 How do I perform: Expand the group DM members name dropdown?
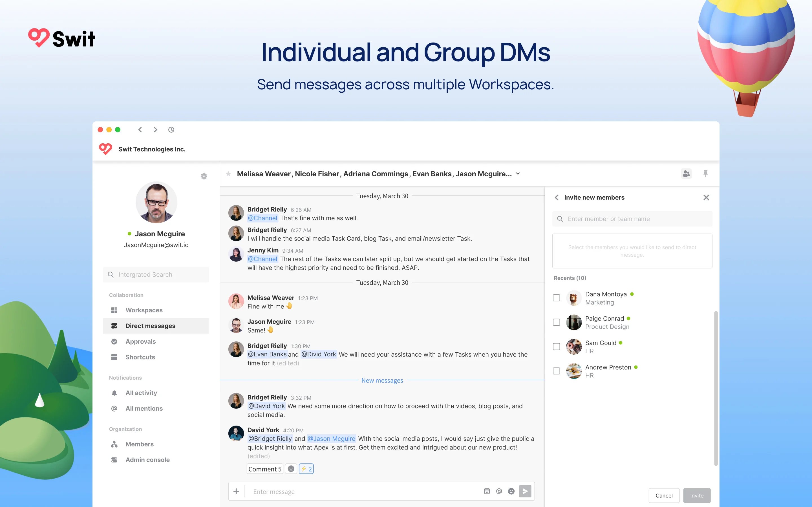click(518, 174)
